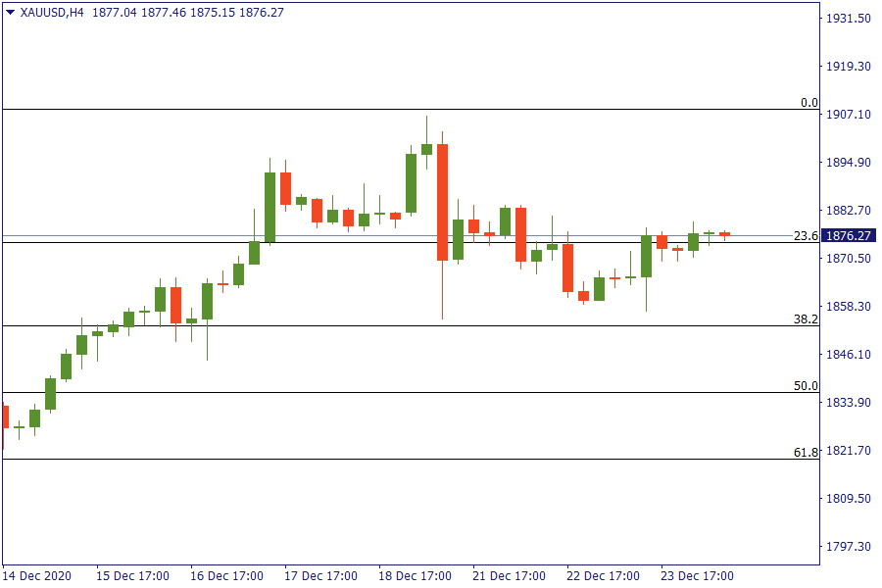Select the current price tag 1876.27
Screen dimensions: 882x588
pos(849,235)
